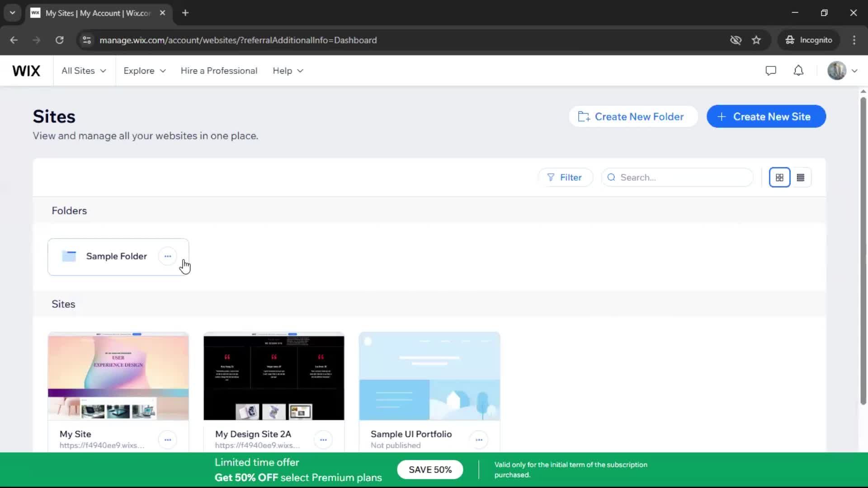
Task: Open My Design Site 2A thumbnail
Action: coord(274,376)
